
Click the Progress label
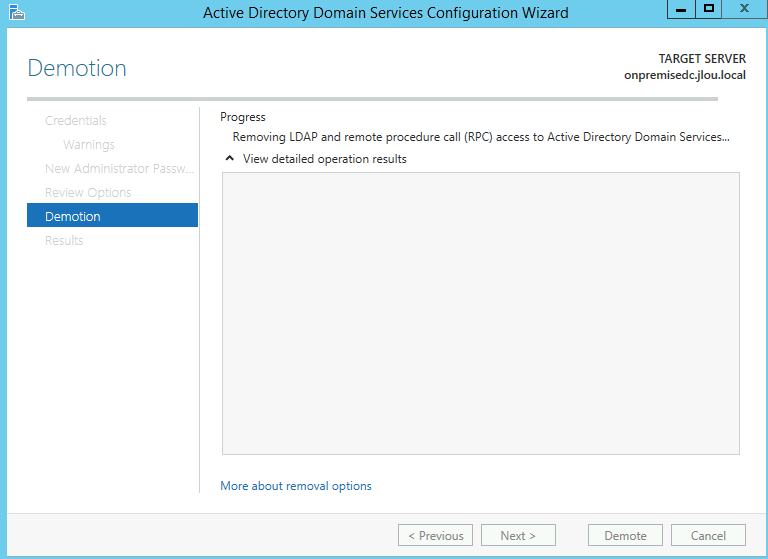[x=242, y=117]
